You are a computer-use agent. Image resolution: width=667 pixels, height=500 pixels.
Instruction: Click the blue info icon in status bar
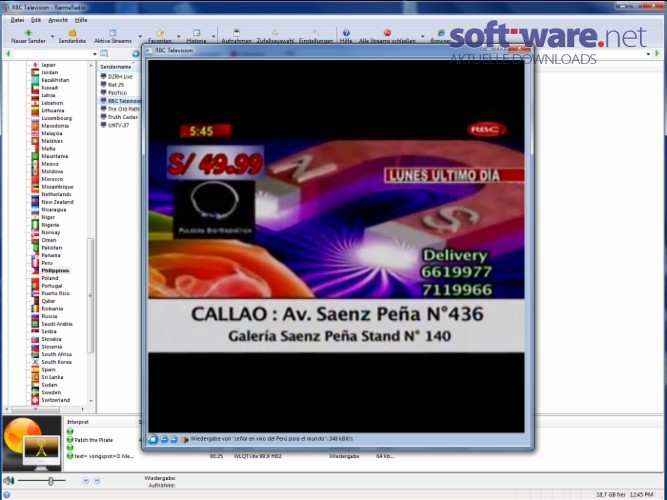pos(6,494)
